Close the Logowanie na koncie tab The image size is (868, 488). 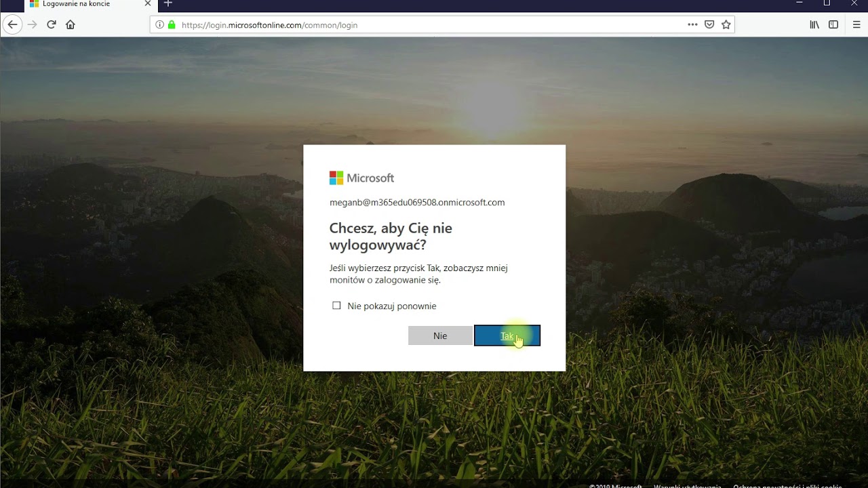pos(148,4)
